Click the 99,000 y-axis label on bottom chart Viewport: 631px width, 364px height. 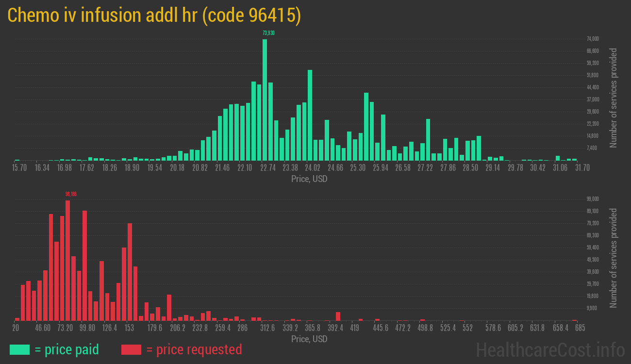592,199
